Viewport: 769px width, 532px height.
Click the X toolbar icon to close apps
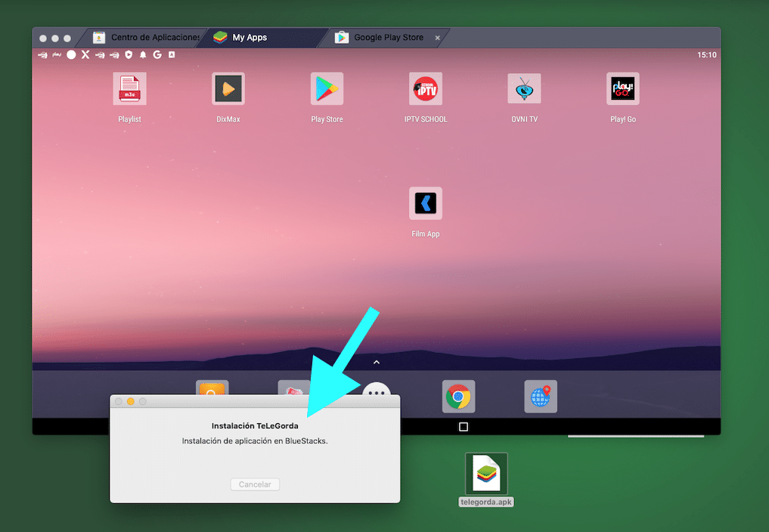click(85, 54)
